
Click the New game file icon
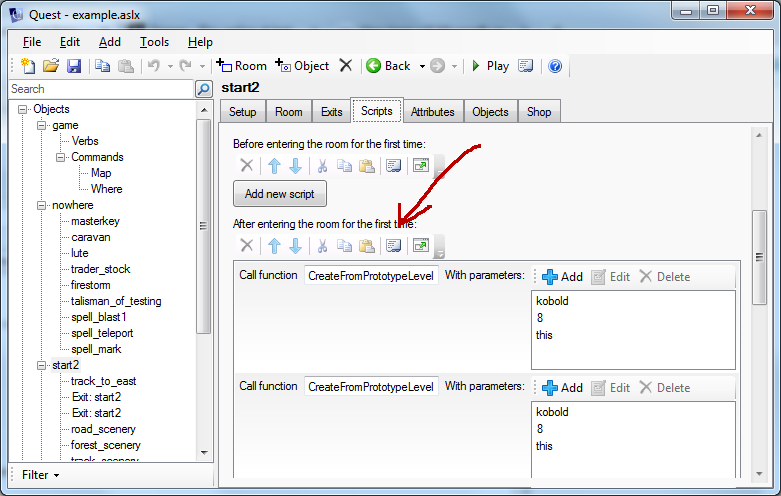coord(28,66)
